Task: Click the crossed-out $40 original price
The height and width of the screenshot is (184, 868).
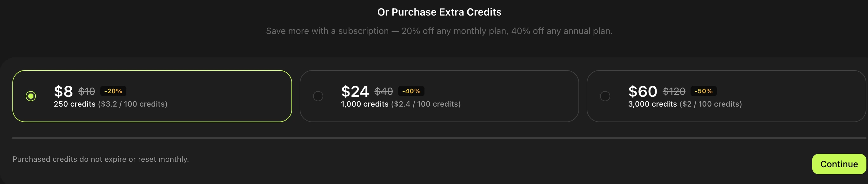Action: click(384, 91)
